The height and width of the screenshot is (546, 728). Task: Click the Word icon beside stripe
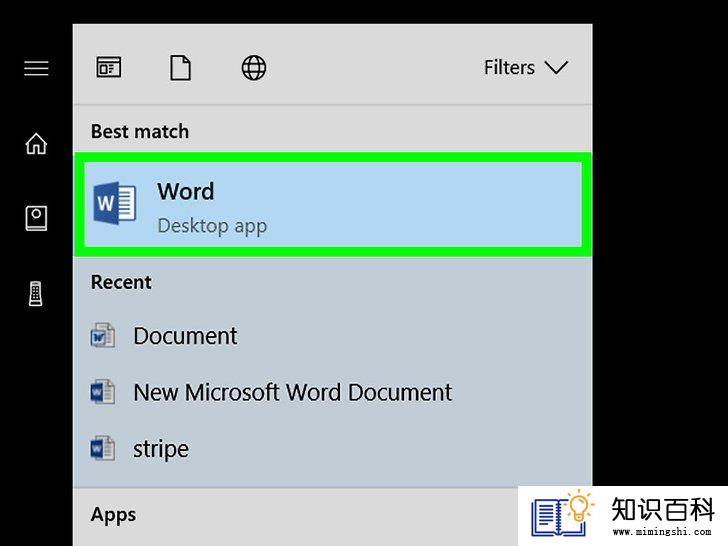[102, 448]
